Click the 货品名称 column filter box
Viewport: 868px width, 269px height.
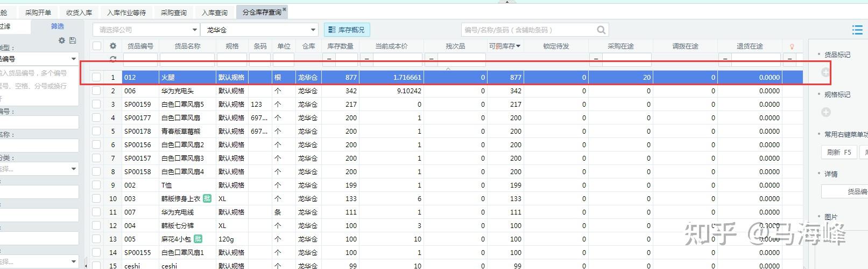click(187, 59)
